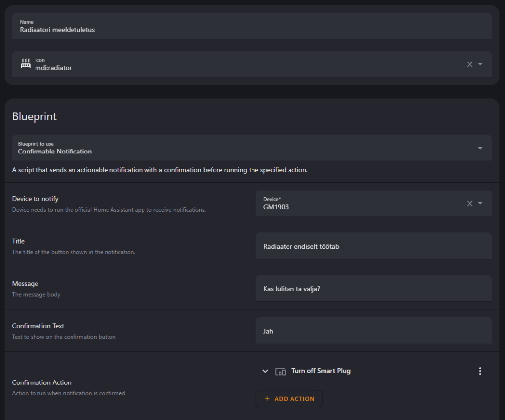
Task: Edit the Name field Radiaatori meeldetuletus
Action: click(252, 26)
